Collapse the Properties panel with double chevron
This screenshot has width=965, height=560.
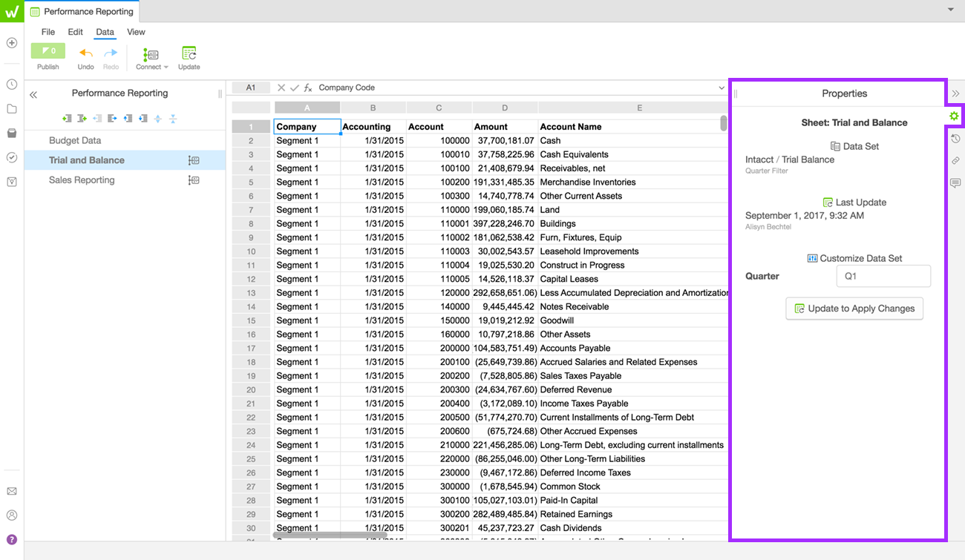click(x=955, y=93)
